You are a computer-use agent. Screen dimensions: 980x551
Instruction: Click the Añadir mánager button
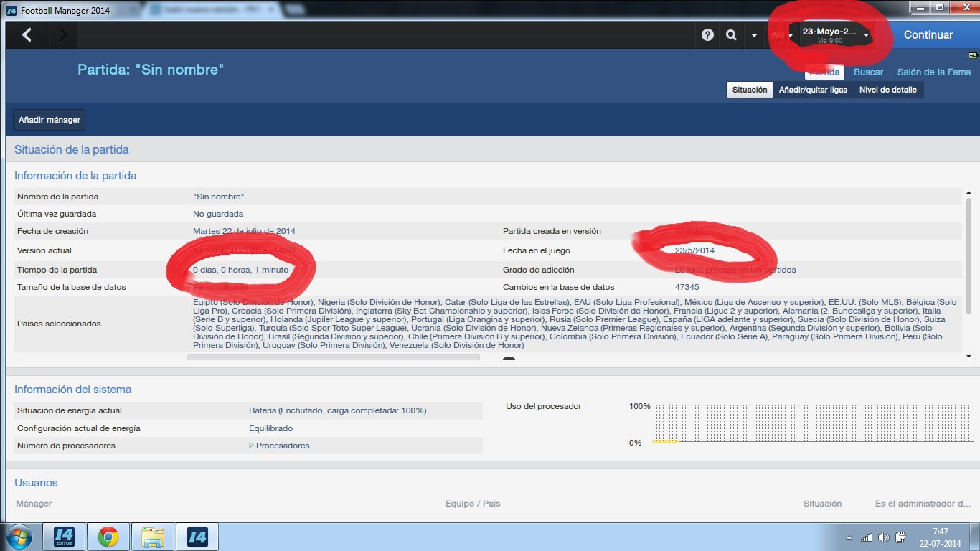coord(50,120)
